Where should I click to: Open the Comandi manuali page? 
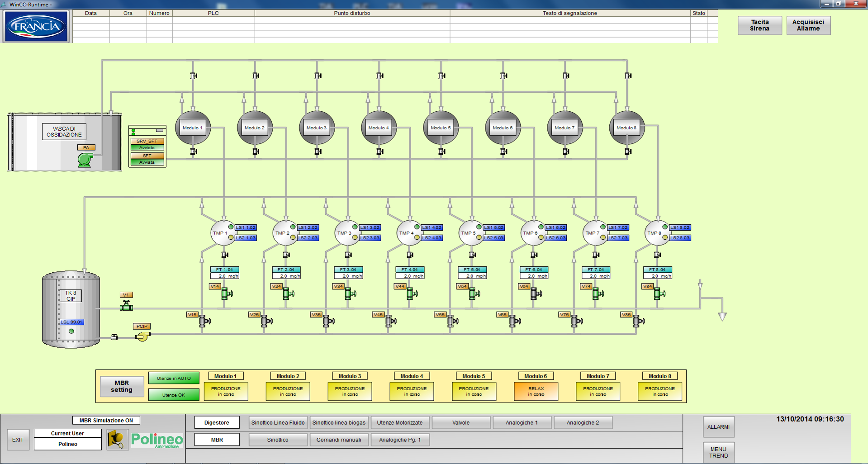coord(338,440)
